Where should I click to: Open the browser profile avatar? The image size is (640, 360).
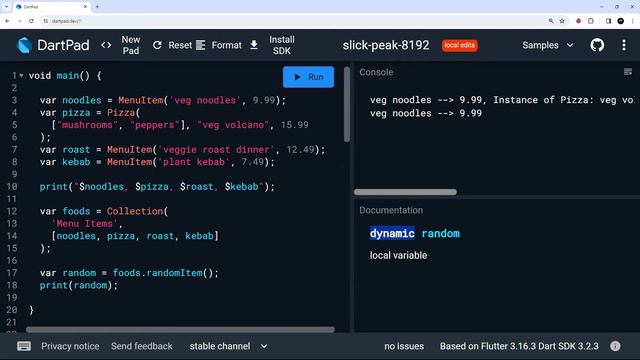(x=620, y=21)
